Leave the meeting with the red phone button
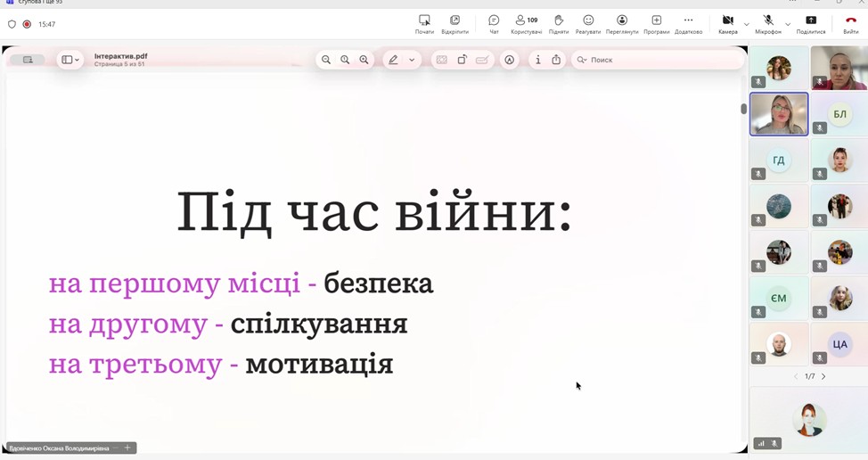The height and width of the screenshot is (460, 868). pyautogui.click(x=851, y=23)
